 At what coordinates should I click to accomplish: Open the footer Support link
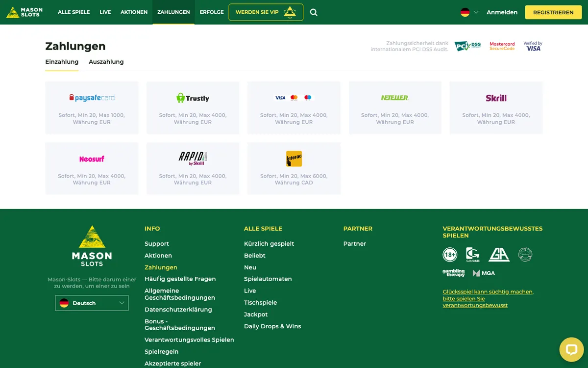[x=157, y=244]
